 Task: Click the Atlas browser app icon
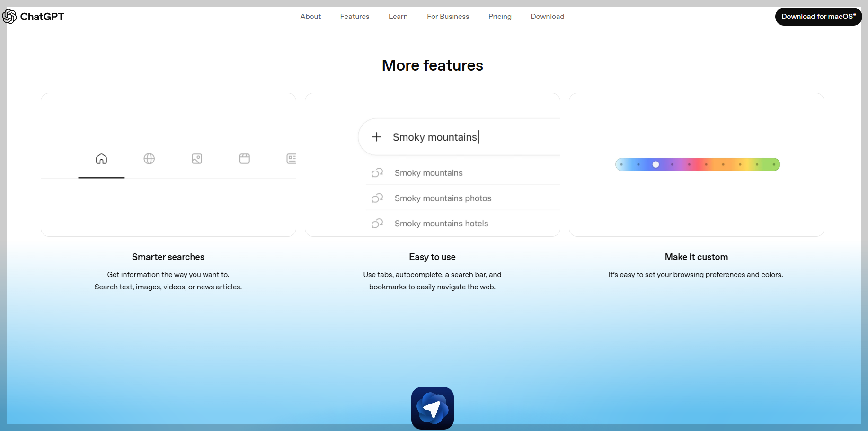click(x=432, y=408)
